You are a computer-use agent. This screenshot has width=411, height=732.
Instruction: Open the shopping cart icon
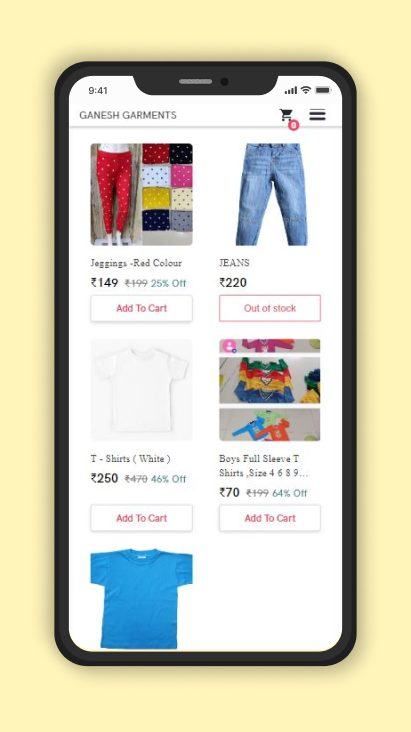[286, 114]
